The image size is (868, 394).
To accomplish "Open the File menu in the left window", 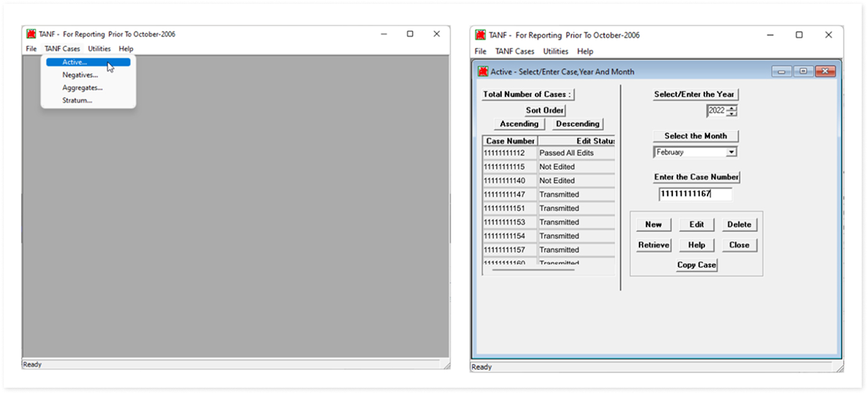I will click(x=31, y=48).
